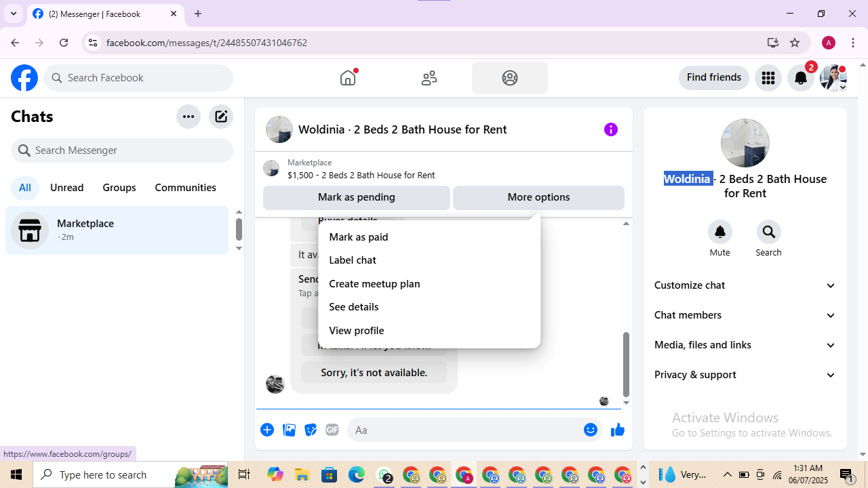Open chat options three-dots button
Image resolution: width=868 pixels, height=488 pixels.
pos(189,117)
